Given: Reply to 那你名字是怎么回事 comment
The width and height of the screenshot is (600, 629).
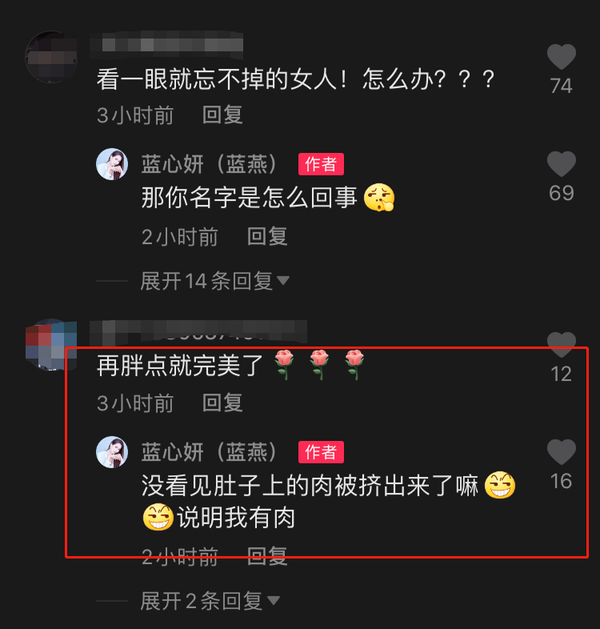Looking at the screenshot, I should (267, 236).
